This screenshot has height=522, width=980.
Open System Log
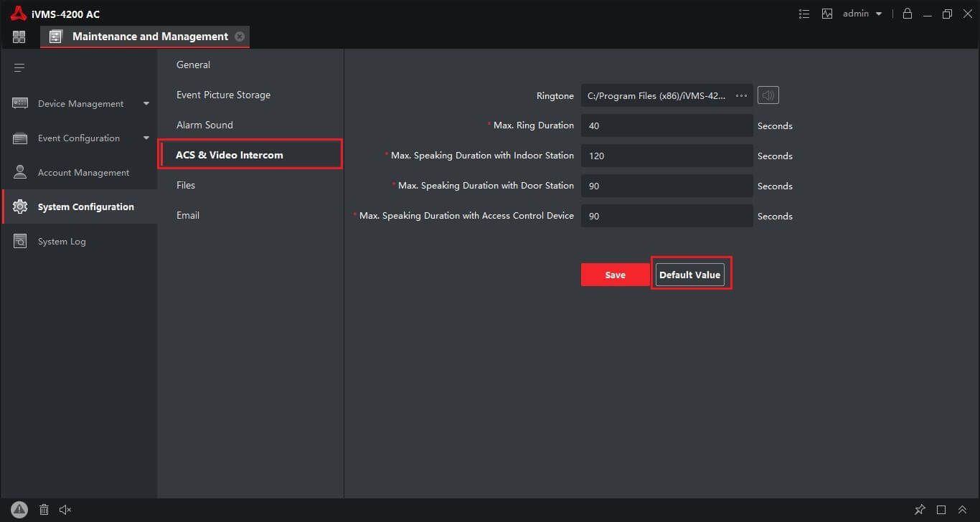click(79, 242)
